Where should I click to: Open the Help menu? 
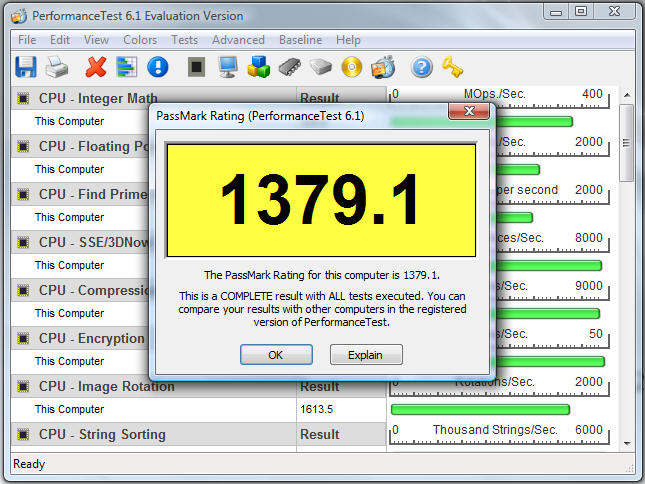point(348,40)
